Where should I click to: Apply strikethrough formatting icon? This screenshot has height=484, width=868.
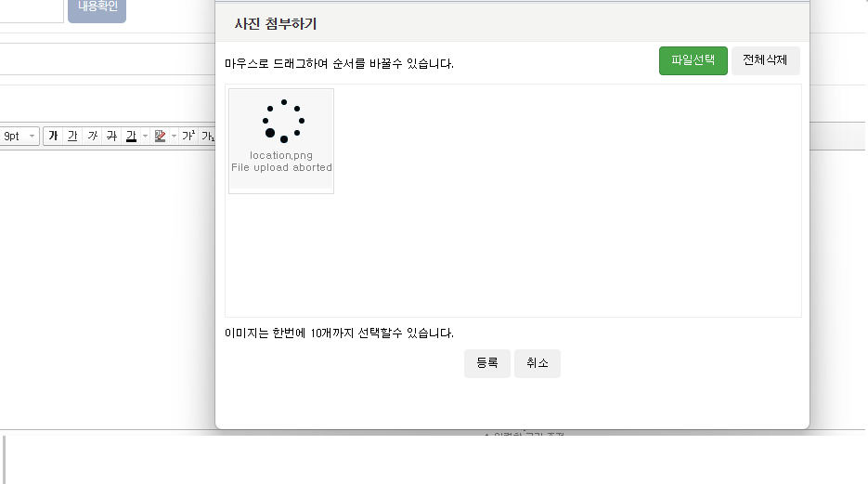(111, 137)
